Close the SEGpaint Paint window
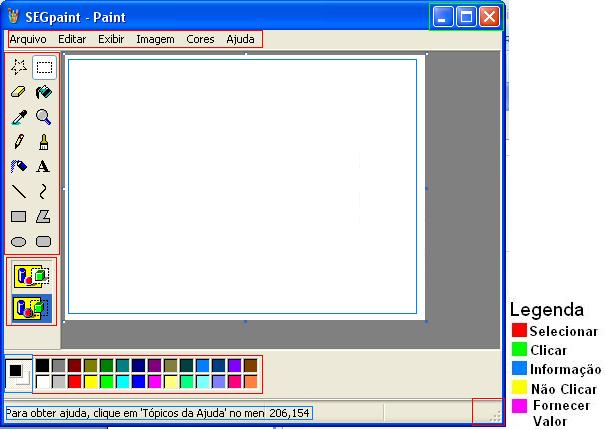 [x=489, y=17]
